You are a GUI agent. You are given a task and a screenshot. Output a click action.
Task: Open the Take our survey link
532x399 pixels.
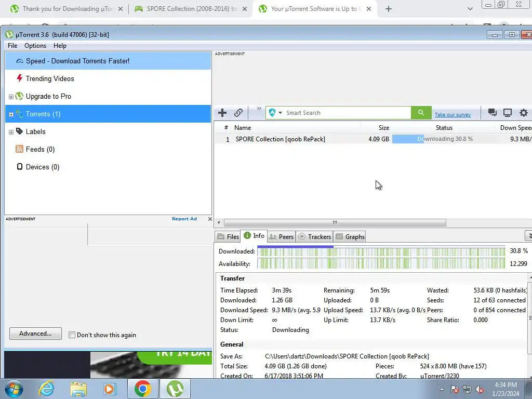tap(453, 115)
